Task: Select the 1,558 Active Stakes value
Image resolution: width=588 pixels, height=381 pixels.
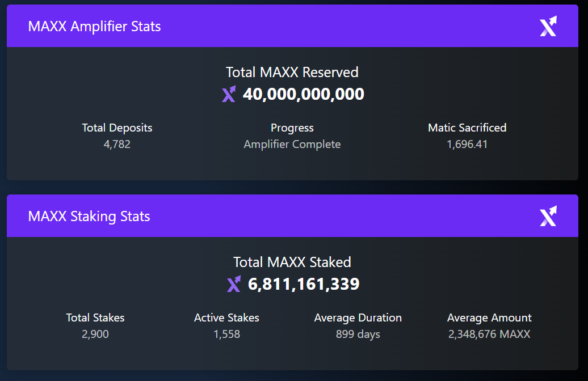Action: [226, 334]
